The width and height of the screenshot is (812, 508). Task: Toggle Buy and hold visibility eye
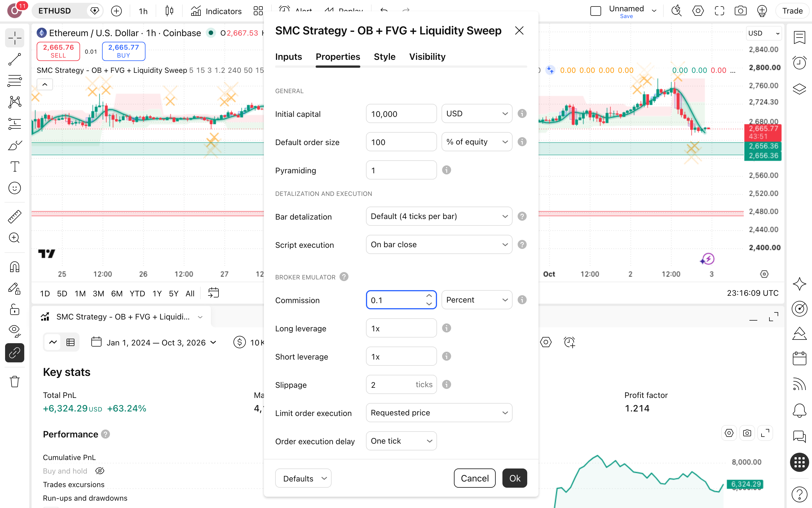point(100,471)
